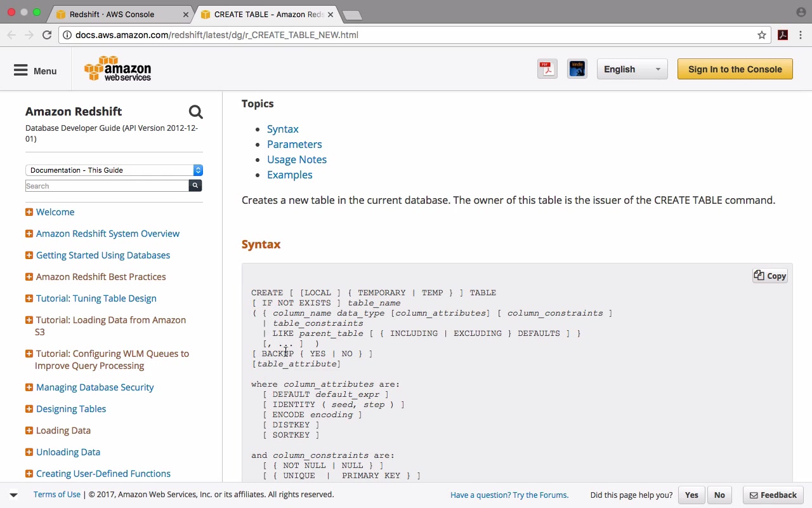Viewport: 812px width, 508px height.
Task: Open Documentation - This Guide dropdown
Action: (x=114, y=170)
